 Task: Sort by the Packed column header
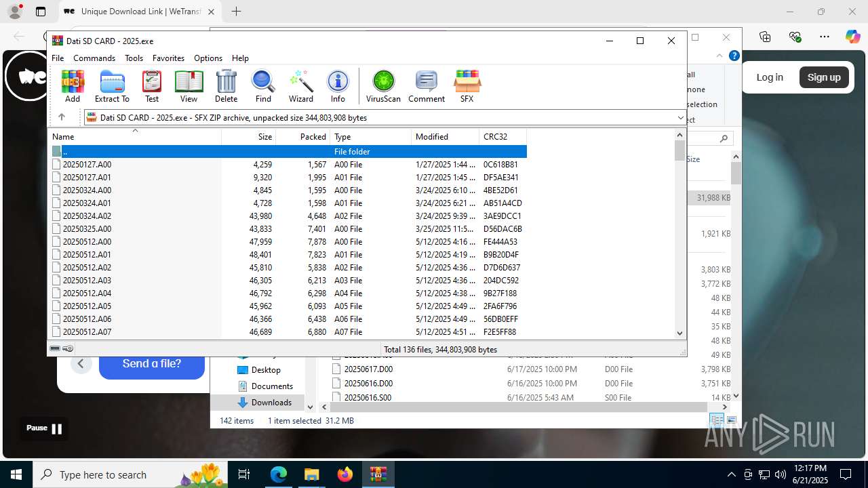303,136
